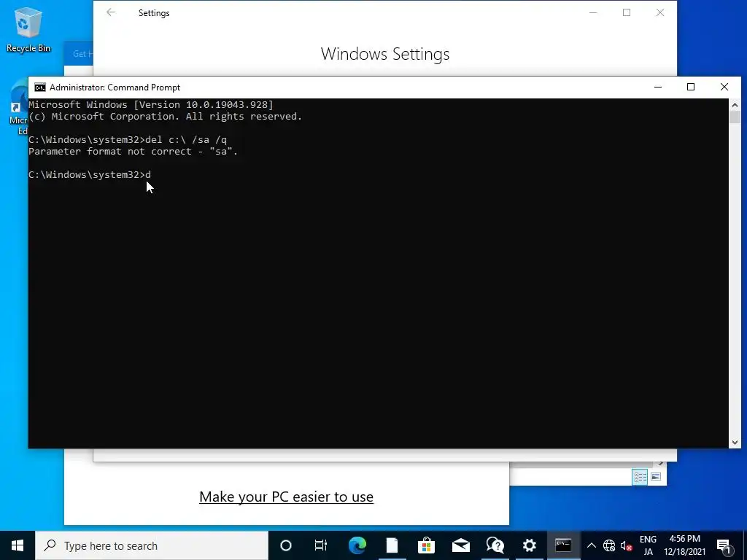The image size is (747, 560).
Task: Switch the ENG JA input language indicator
Action: coord(648,545)
